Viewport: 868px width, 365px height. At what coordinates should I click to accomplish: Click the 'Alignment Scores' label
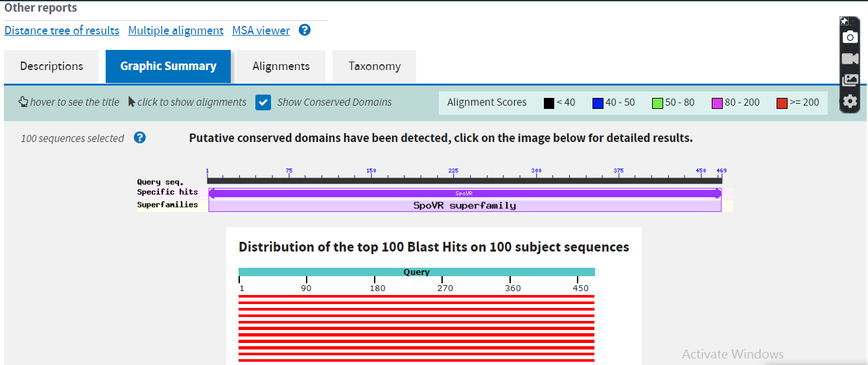[x=487, y=102]
